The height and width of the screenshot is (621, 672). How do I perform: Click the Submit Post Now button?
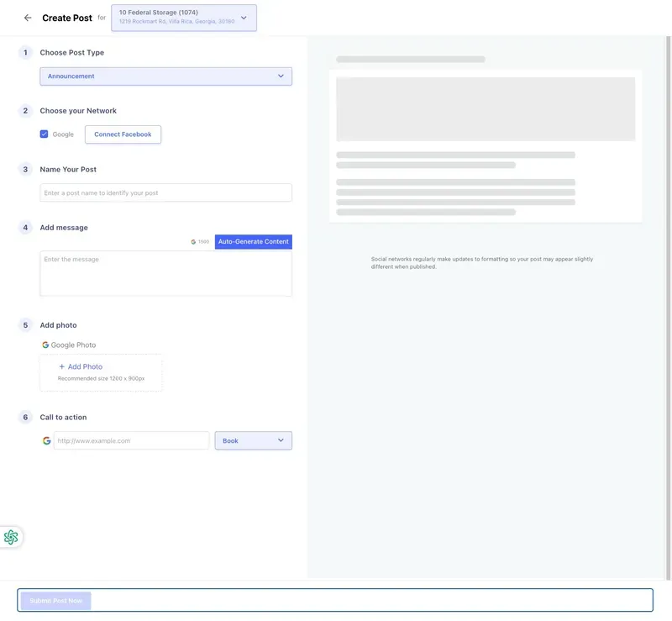[x=55, y=601]
